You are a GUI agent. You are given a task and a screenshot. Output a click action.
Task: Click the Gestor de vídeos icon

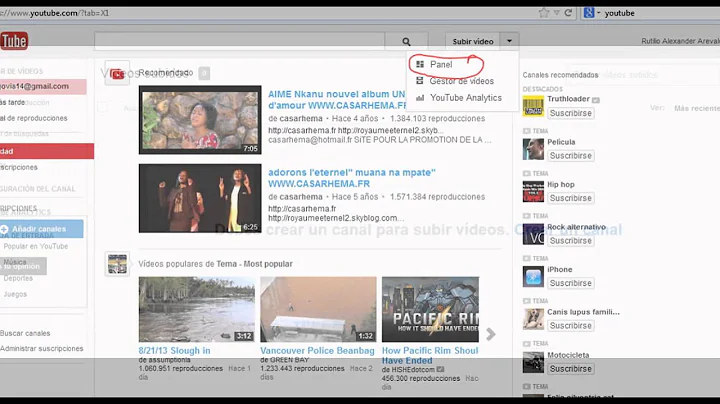coord(420,81)
